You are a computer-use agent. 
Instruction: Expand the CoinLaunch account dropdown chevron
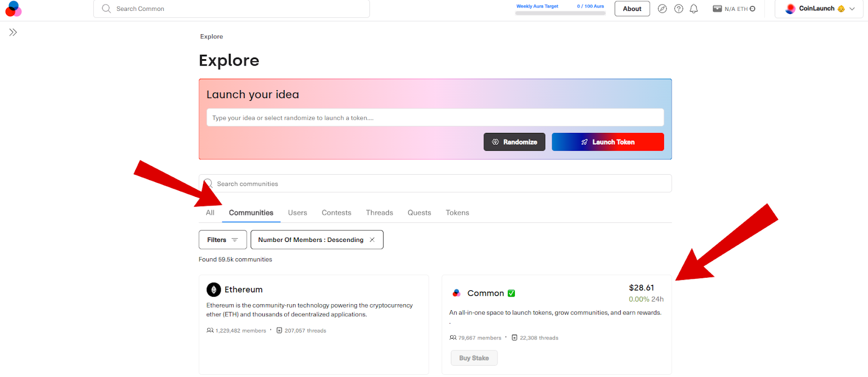(852, 9)
